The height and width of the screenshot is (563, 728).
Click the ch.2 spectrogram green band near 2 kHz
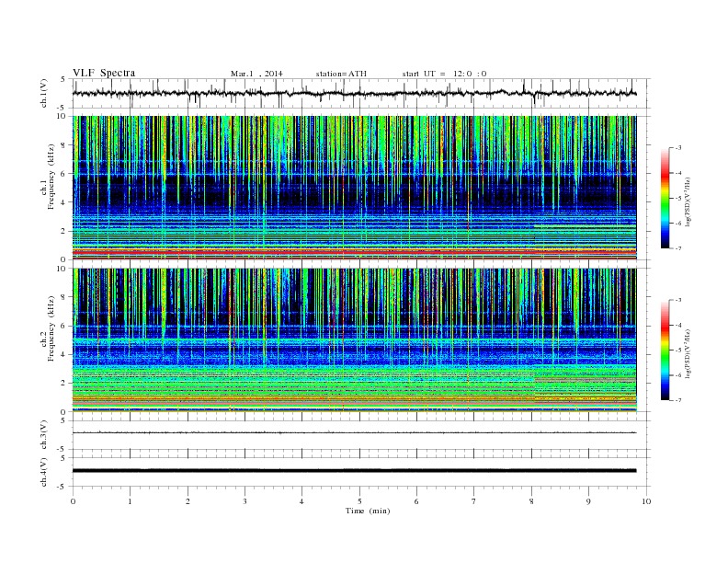tap(354, 382)
